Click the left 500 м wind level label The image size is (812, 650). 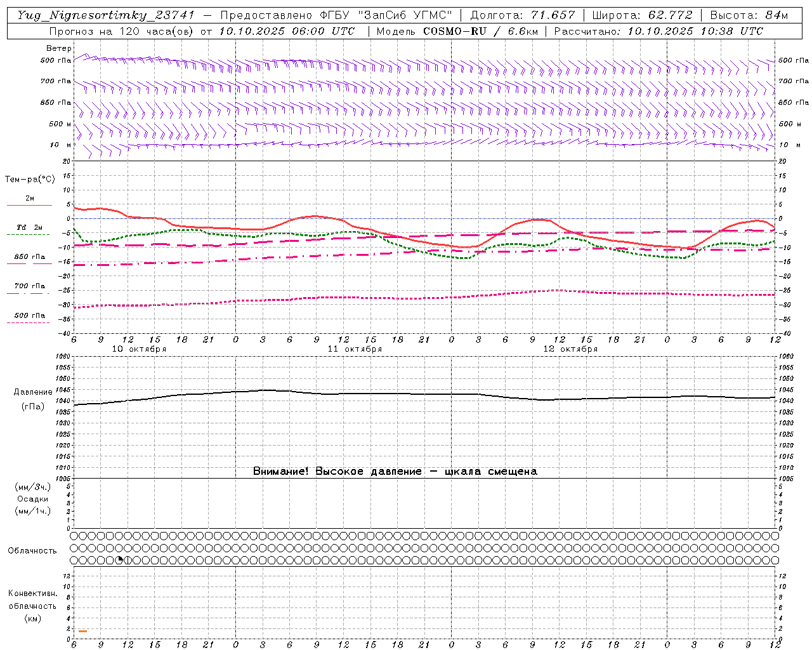point(60,124)
